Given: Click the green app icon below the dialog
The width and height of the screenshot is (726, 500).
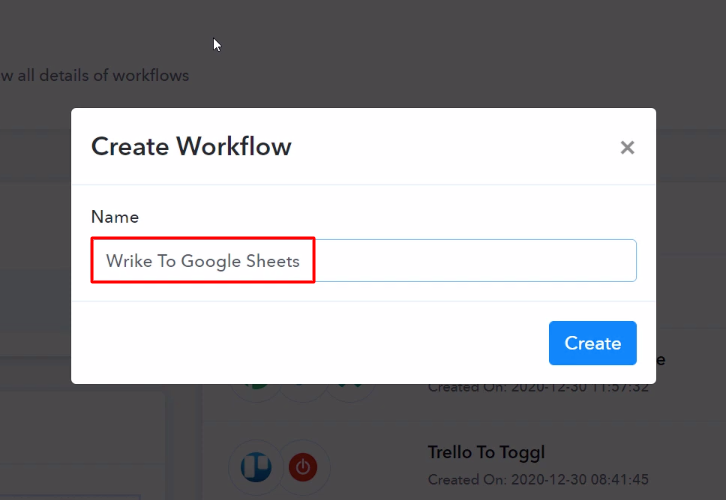Looking at the screenshot, I should (256, 387).
